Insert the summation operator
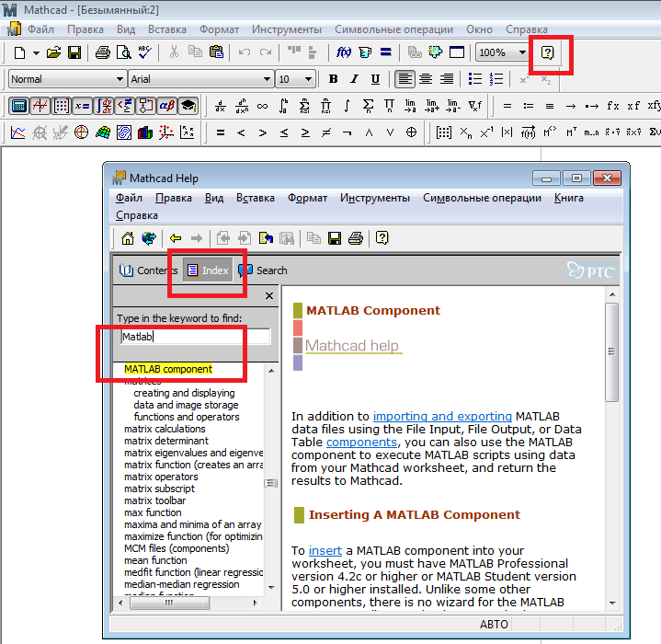 click(x=368, y=106)
